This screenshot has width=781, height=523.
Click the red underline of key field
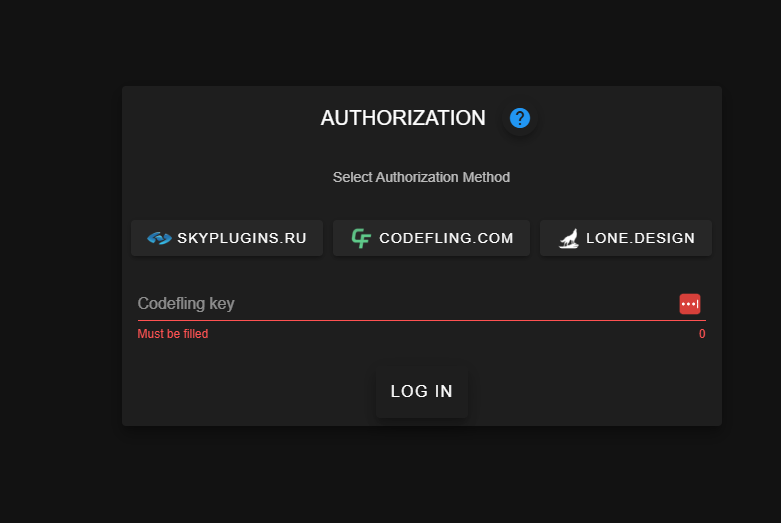pos(420,320)
